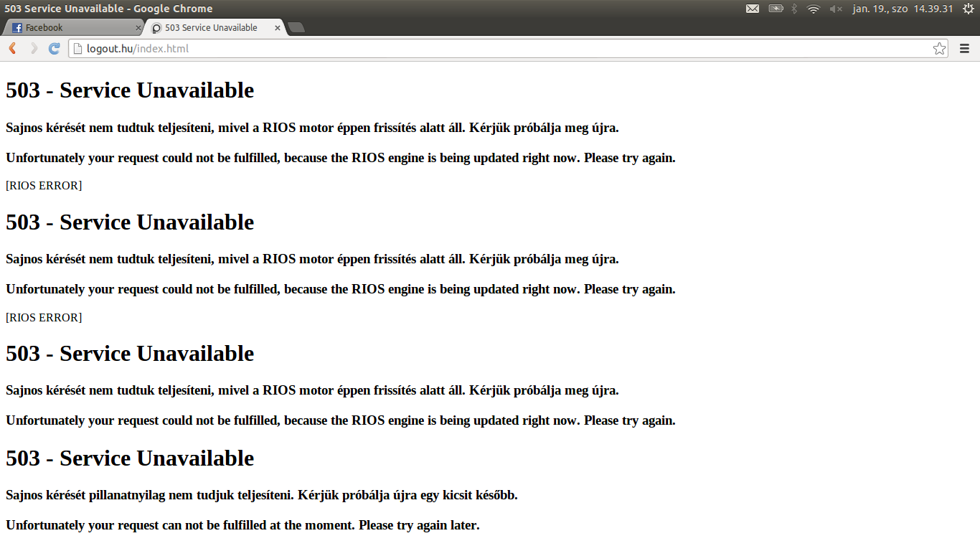Click the window title '503 Service Unavailable - Google Chrome'
The image size is (980, 551).
tap(108, 9)
